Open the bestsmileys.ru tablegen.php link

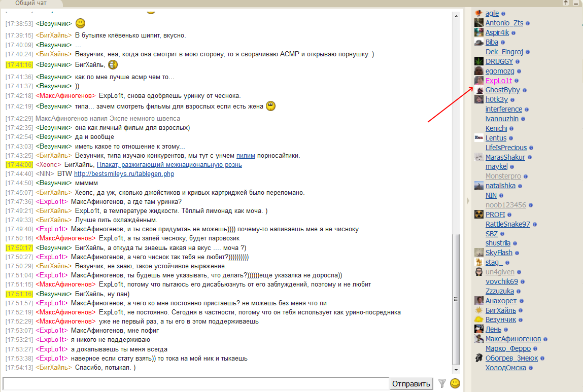point(124,174)
